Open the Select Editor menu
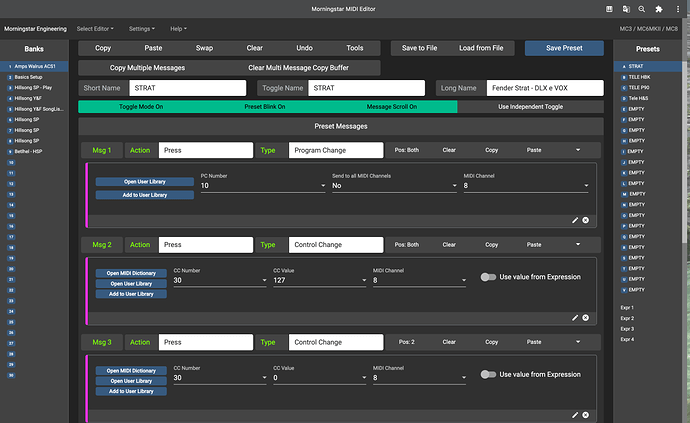 point(96,29)
